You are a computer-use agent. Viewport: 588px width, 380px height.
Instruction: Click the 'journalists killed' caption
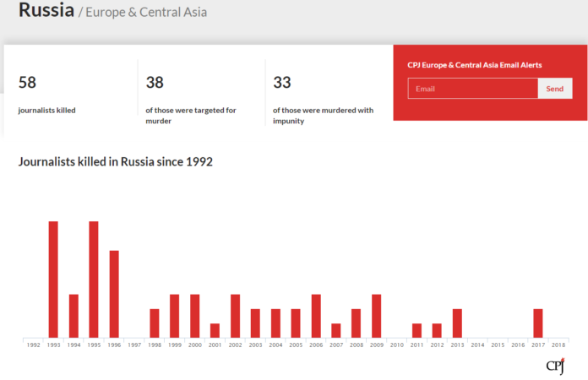coord(46,110)
